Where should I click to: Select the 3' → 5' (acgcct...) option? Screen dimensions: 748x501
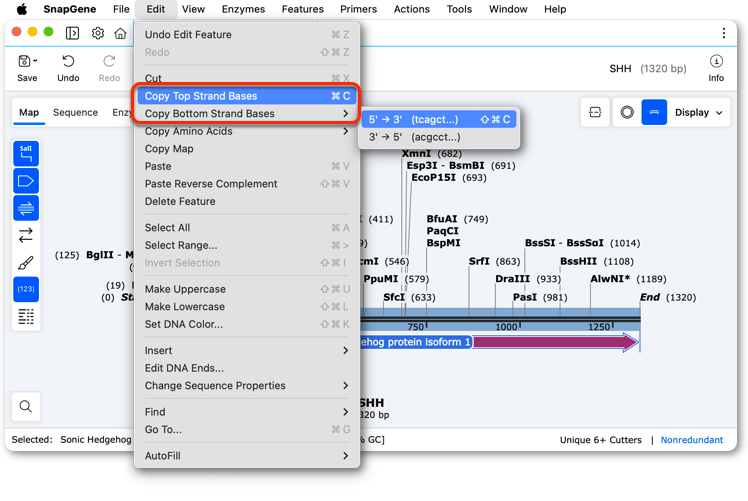pos(439,137)
